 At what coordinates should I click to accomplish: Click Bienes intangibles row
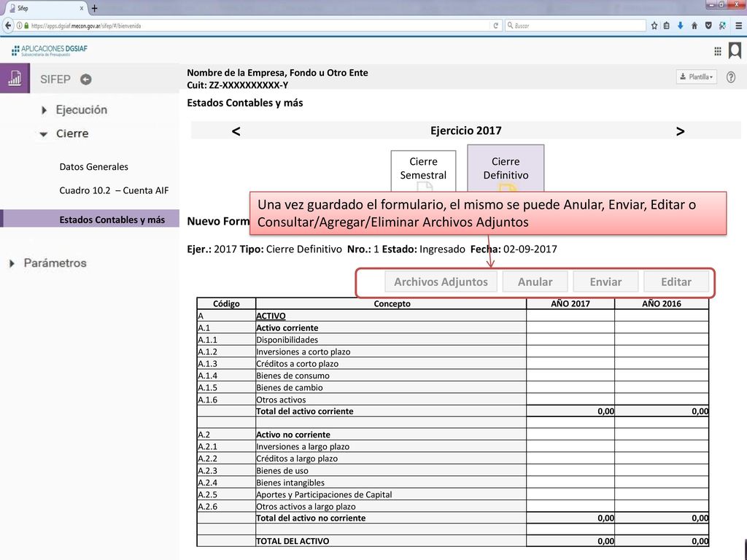tap(452, 483)
